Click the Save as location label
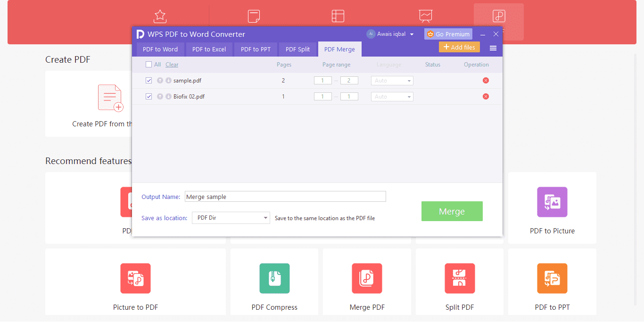Image resolution: width=644 pixels, height=322 pixels. pyautogui.click(x=165, y=218)
